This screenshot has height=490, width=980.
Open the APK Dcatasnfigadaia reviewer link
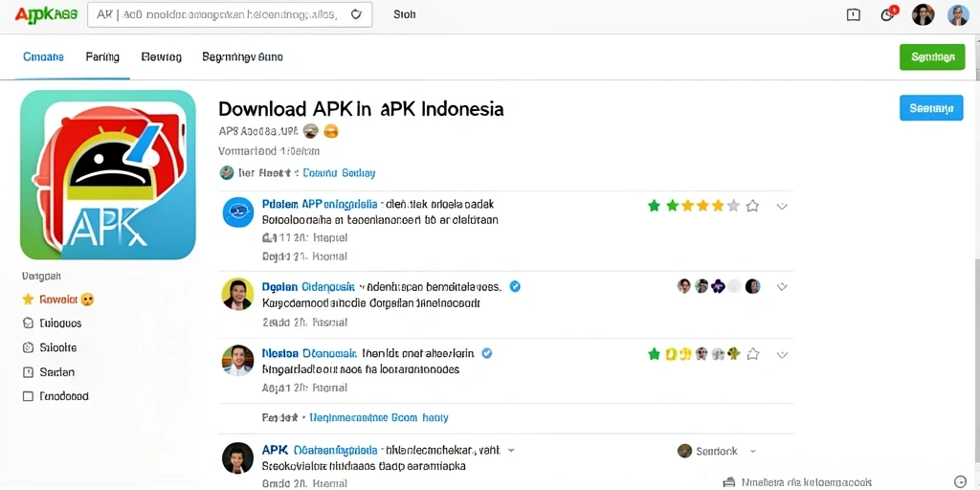pos(320,450)
